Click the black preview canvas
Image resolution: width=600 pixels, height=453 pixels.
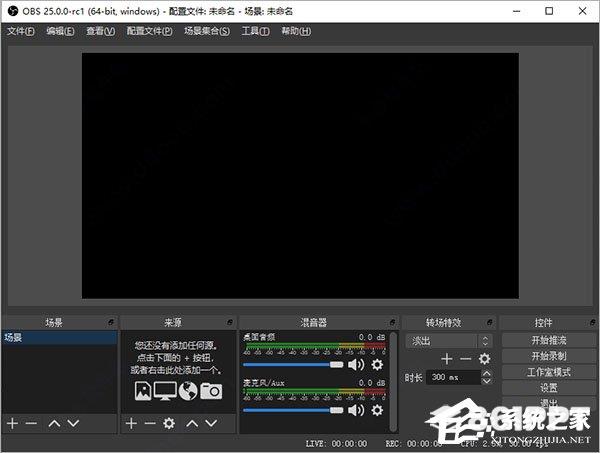[300, 176]
